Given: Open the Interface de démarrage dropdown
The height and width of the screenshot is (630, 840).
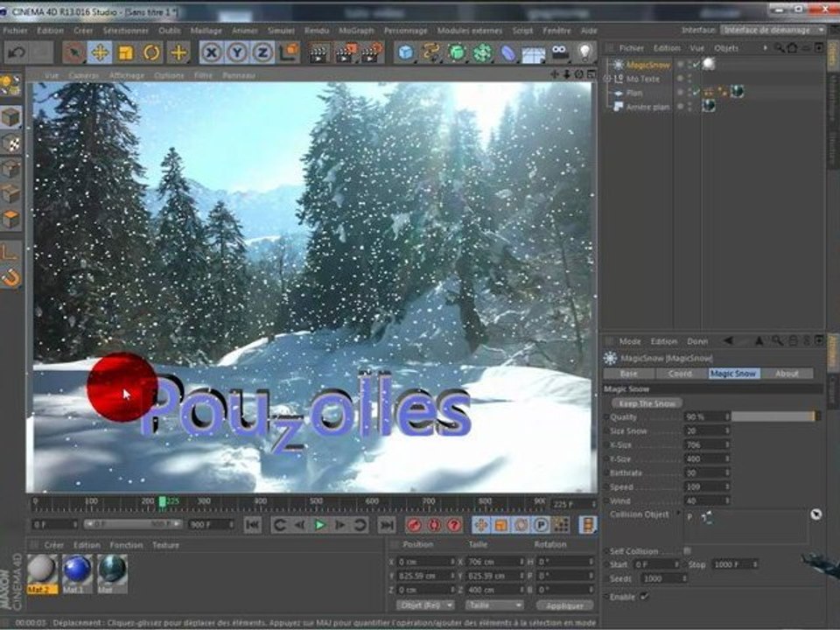Looking at the screenshot, I should 773,30.
